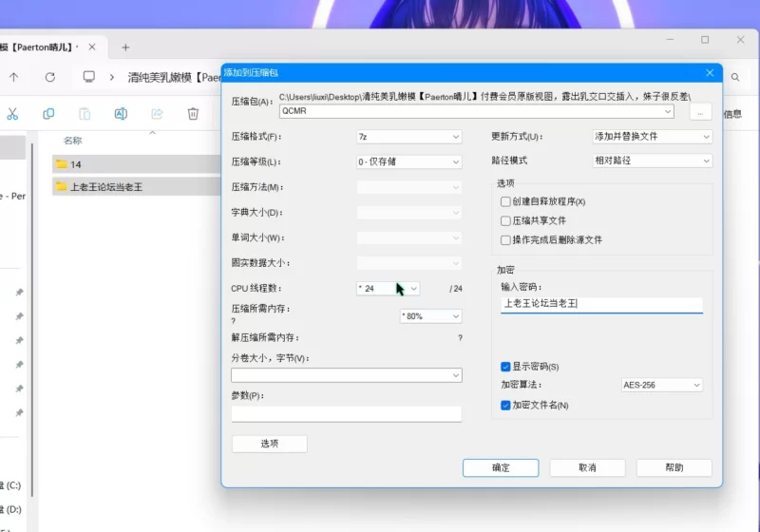
Task: Copy the selected items in Explorer toolbar
Action: tap(48, 114)
